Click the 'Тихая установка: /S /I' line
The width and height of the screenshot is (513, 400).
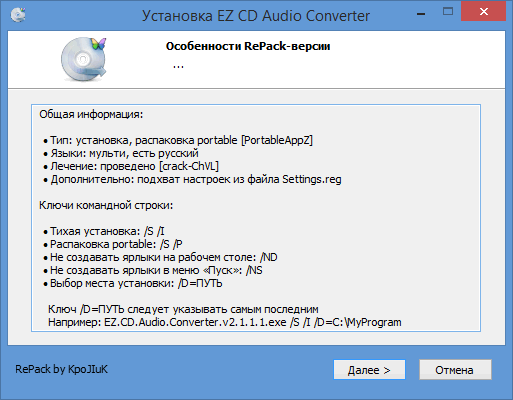104,231
